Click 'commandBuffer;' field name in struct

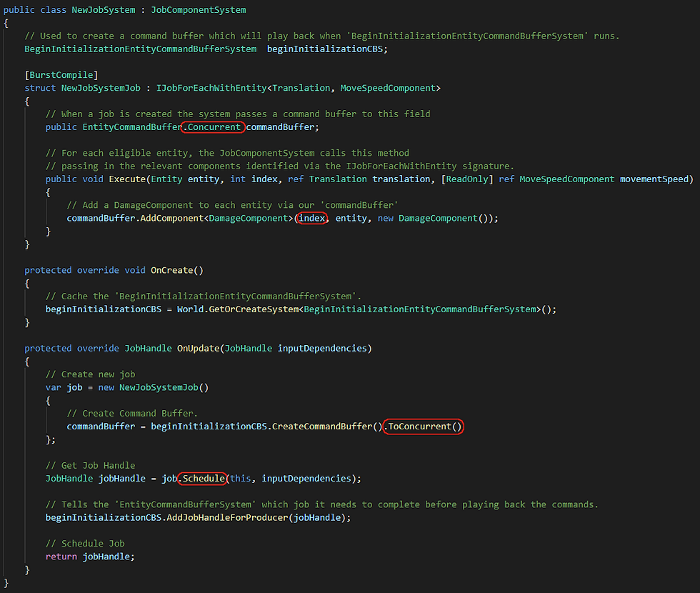pyautogui.click(x=283, y=127)
